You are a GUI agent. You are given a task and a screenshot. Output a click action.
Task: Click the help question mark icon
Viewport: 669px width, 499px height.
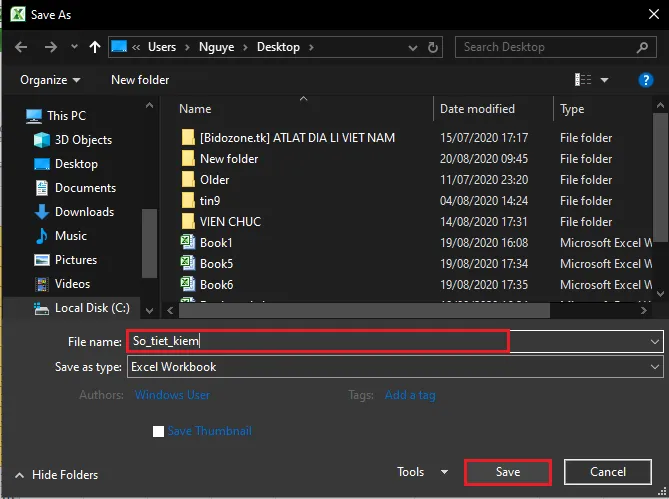(x=645, y=80)
